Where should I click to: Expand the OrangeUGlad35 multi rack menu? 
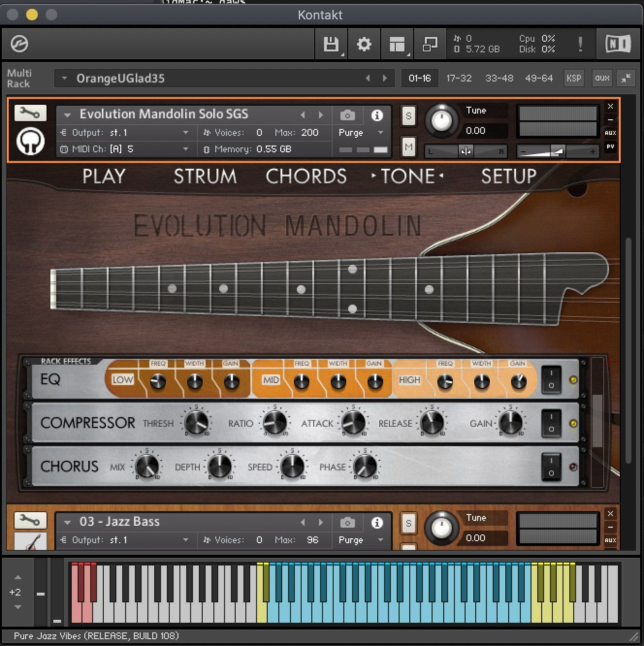pos(64,78)
